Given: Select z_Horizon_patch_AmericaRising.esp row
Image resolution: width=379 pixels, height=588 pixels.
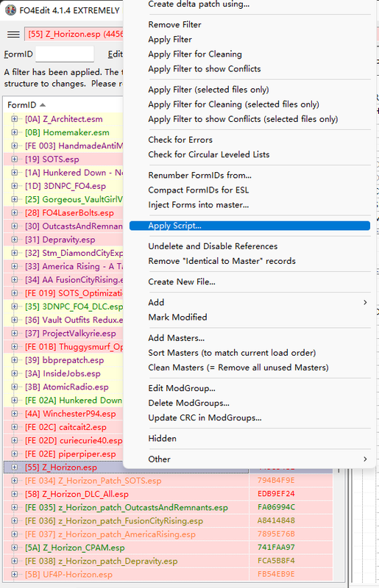Looking at the screenshot, I should coord(110,534).
